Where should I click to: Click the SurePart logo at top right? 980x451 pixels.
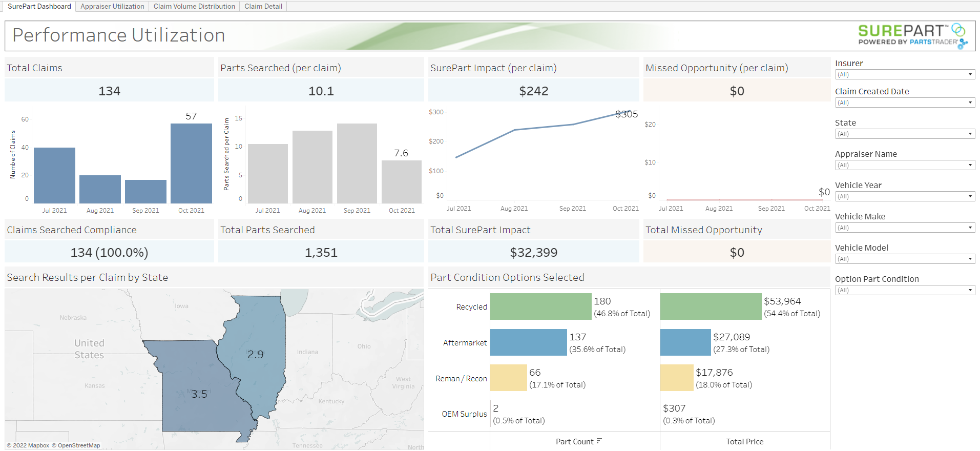913,36
